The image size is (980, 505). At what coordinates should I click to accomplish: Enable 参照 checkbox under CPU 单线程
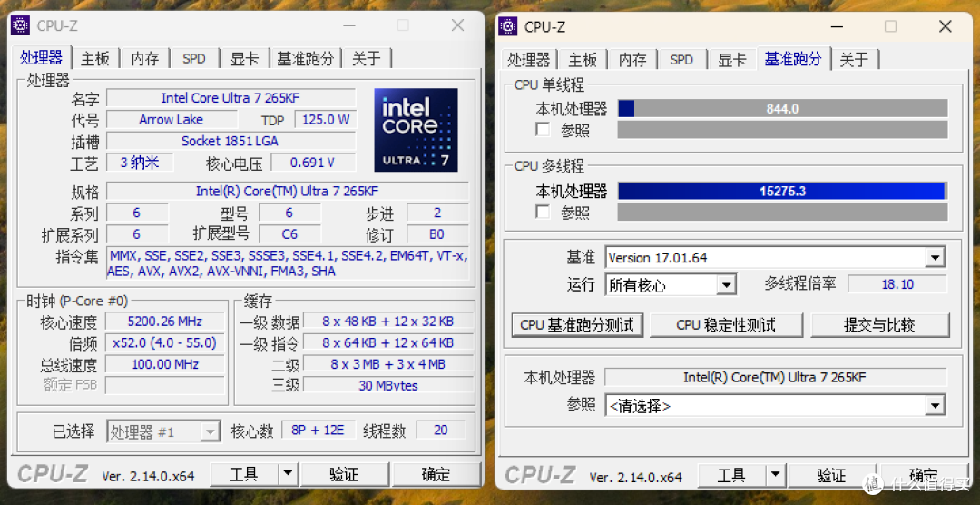(543, 130)
